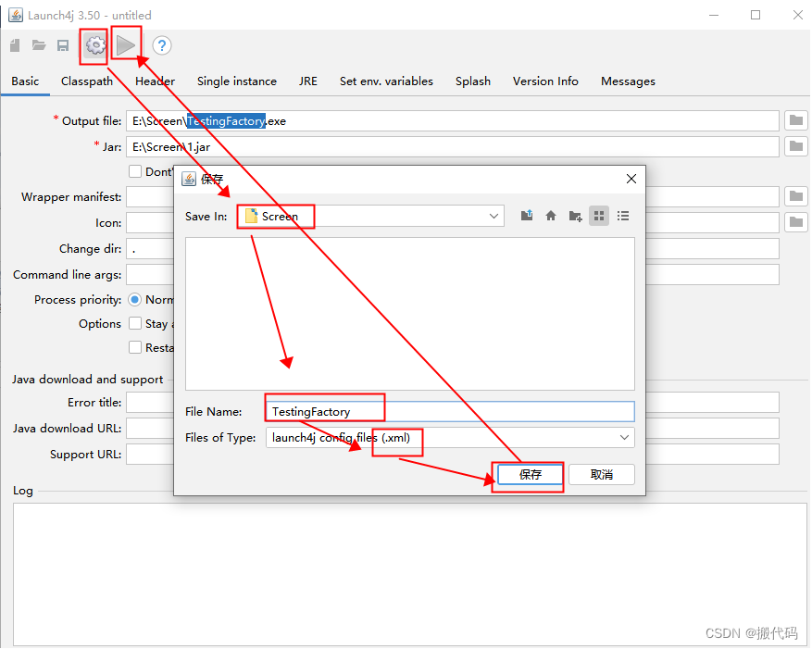Open the Set env. variables tab
The width and height of the screenshot is (812, 649).
[386, 81]
